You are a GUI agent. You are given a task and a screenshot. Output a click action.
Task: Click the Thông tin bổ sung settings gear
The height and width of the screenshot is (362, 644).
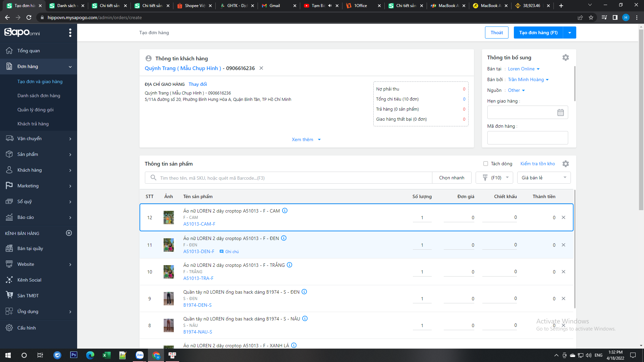coord(566,58)
